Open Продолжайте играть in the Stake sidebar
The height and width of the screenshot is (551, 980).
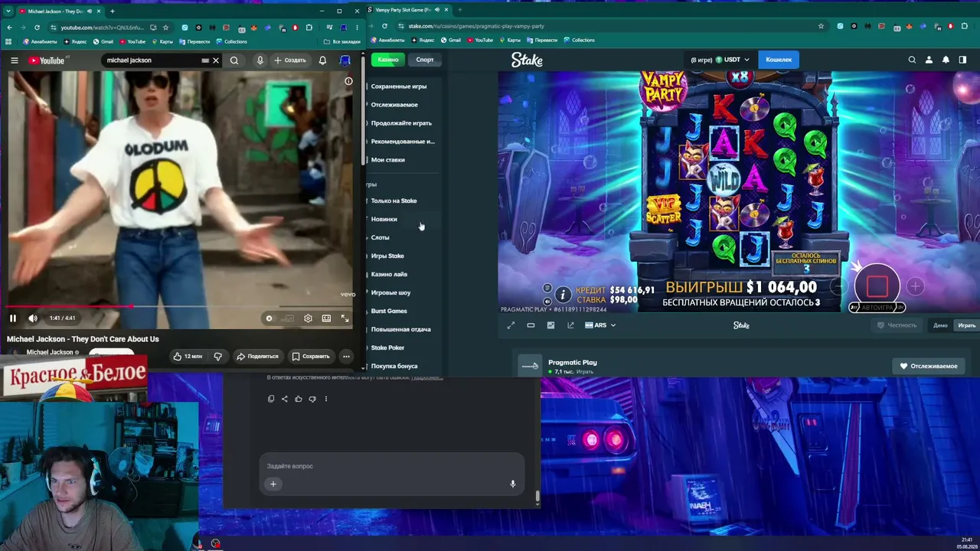(401, 123)
